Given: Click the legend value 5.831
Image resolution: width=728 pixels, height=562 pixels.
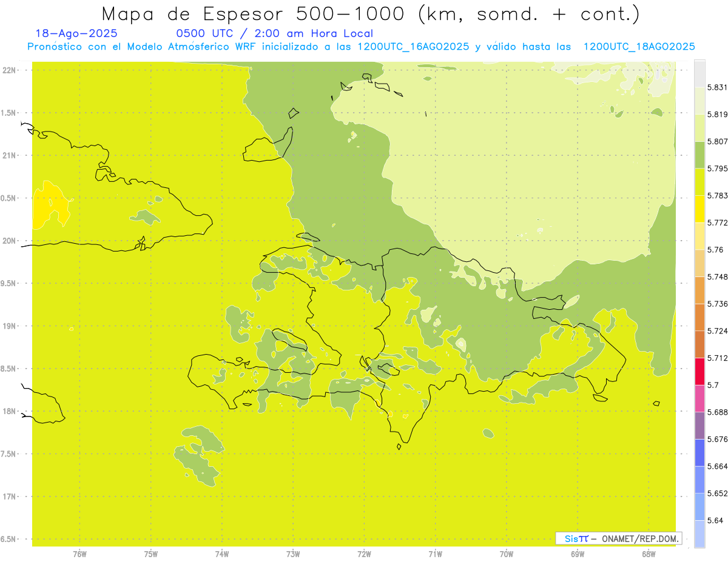Looking at the screenshot, I should [717, 87].
